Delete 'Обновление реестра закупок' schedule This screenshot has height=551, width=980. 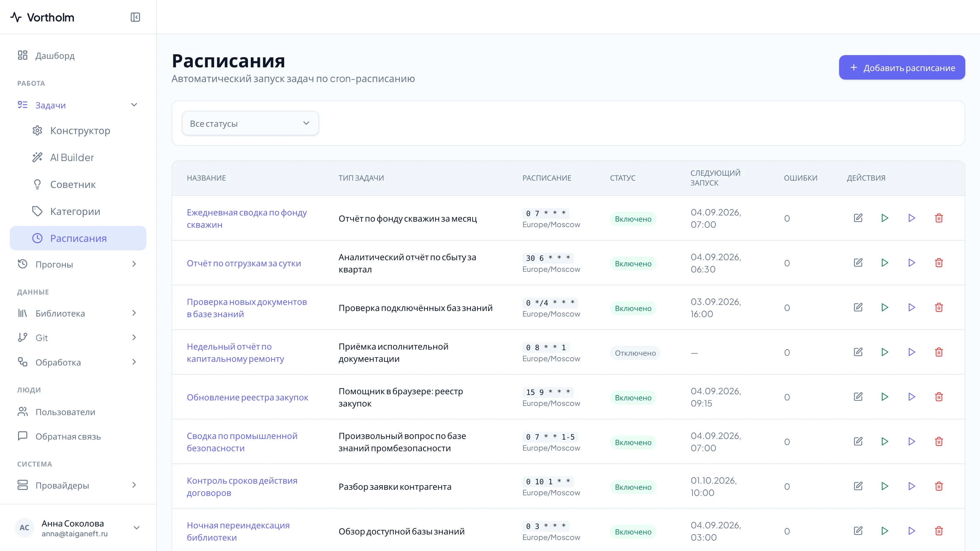point(939,397)
